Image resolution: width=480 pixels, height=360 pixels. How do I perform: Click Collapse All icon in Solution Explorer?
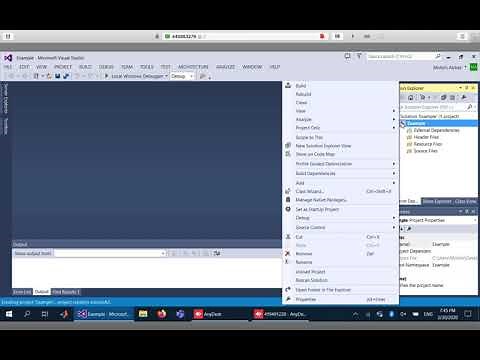443,98
